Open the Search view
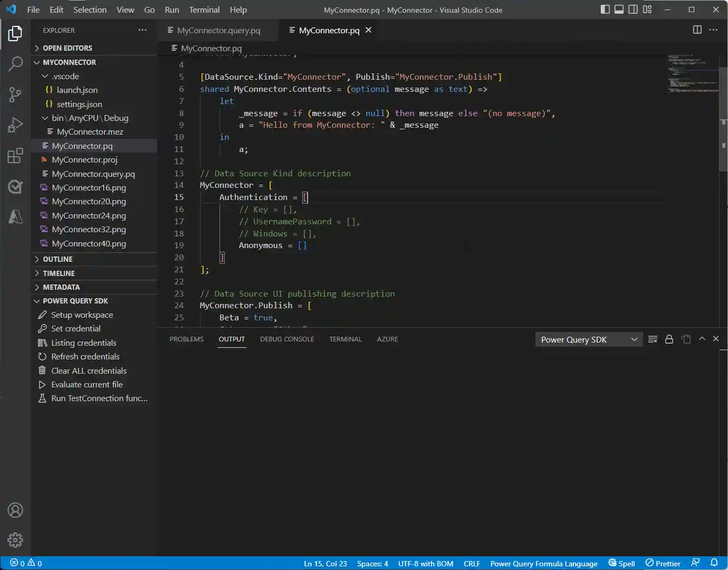Screen dimensions: 728x570 click(x=15, y=63)
